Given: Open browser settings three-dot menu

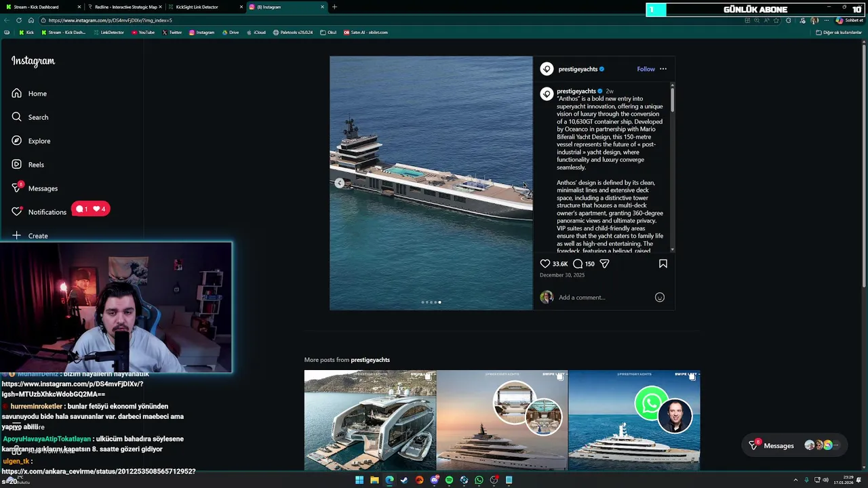Looking at the screenshot, I should [x=827, y=20].
